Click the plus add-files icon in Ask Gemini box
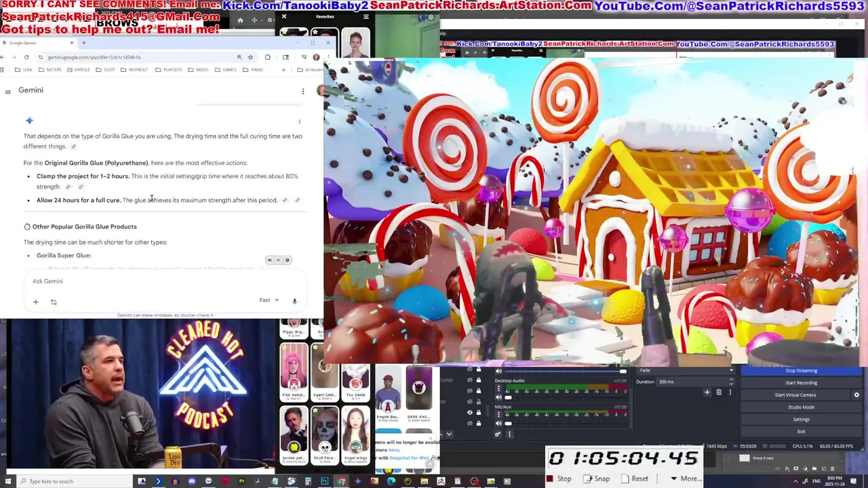This screenshot has width=868, height=488. point(36,302)
